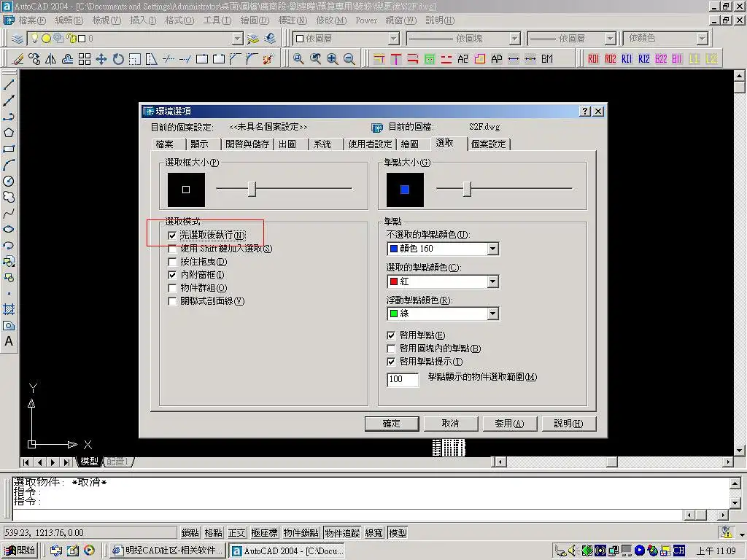Screen dimensions: 747x560
Task: Click the Explode tool icon
Action: coord(268,59)
